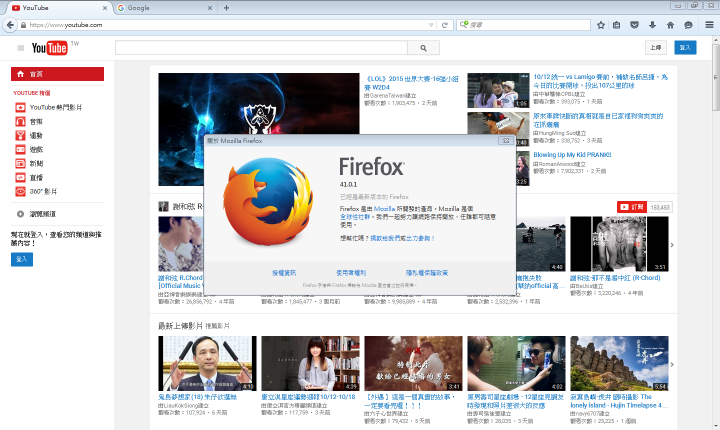Click the red subscribe button

tap(631, 207)
